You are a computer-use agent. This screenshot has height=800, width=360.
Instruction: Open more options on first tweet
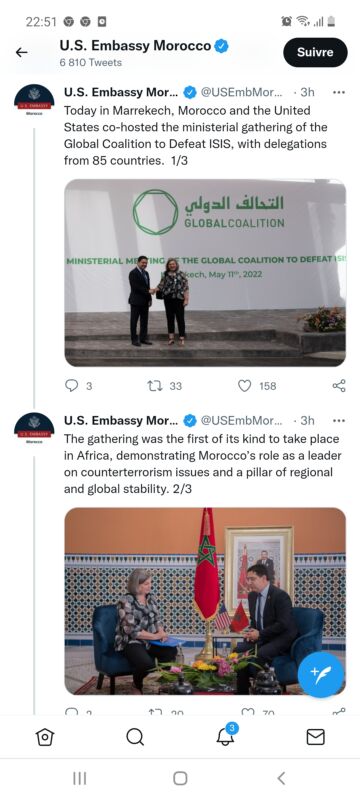339,92
